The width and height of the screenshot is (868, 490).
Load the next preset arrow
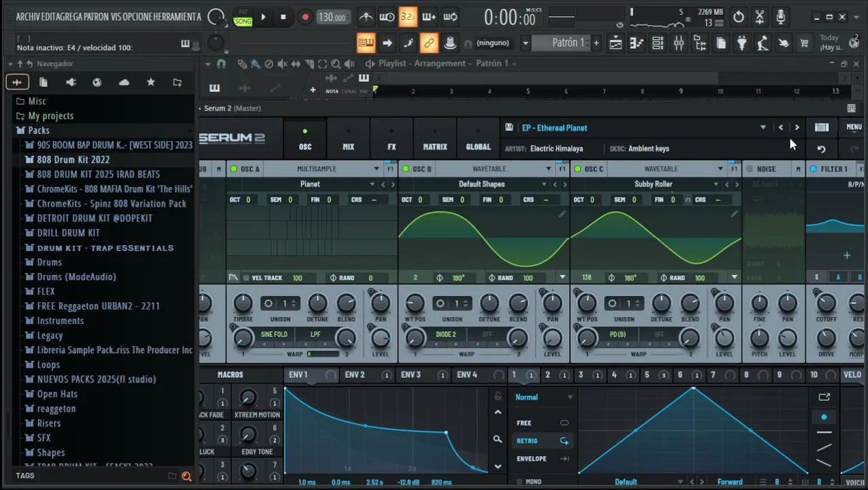[x=797, y=127]
